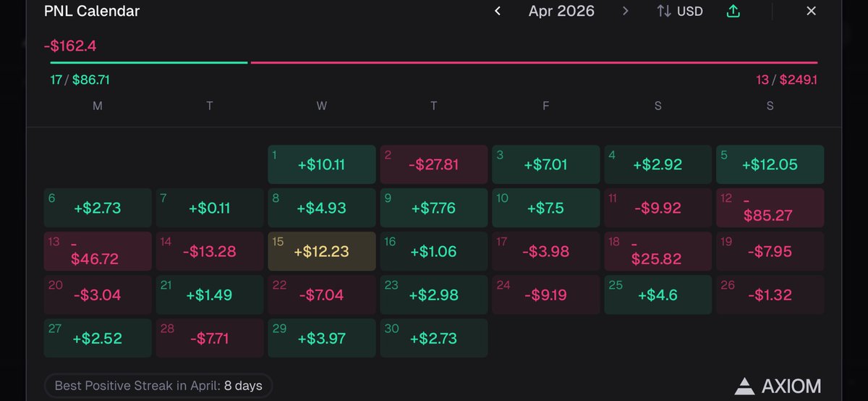The image size is (868, 401).
Task: Close the PNL Calendar panel
Action: click(811, 12)
